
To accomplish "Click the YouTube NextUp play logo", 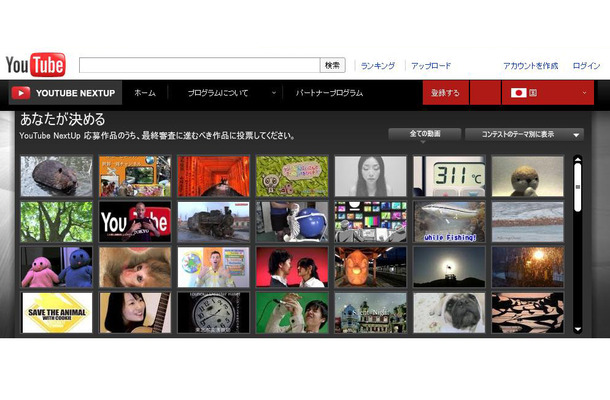I will pos(21,93).
